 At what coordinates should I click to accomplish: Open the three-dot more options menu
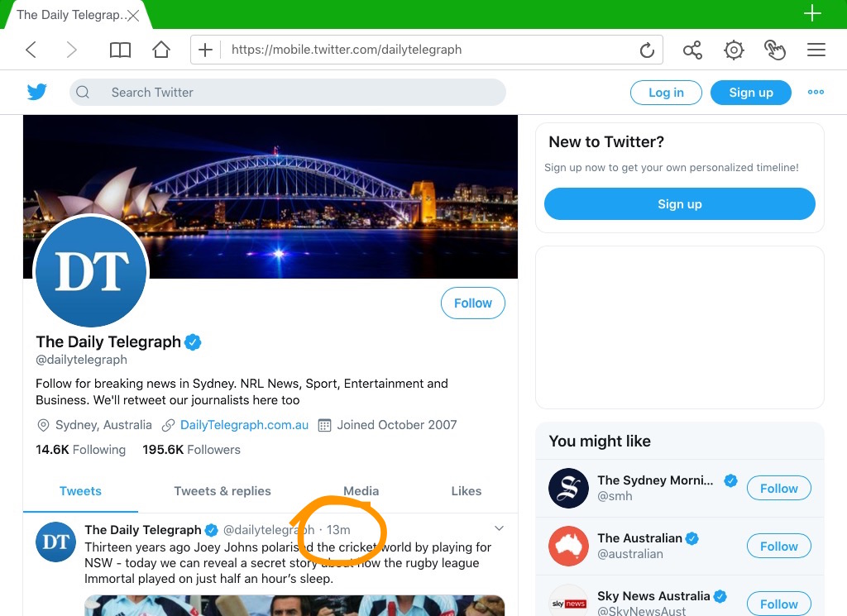[x=816, y=92]
